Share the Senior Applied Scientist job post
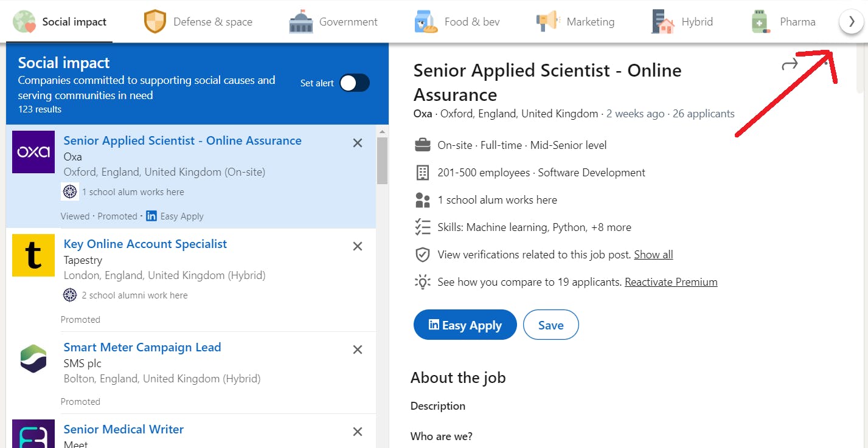Image resolution: width=868 pixels, height=448 pixels. pyautogui.click(x=790, y=64)
